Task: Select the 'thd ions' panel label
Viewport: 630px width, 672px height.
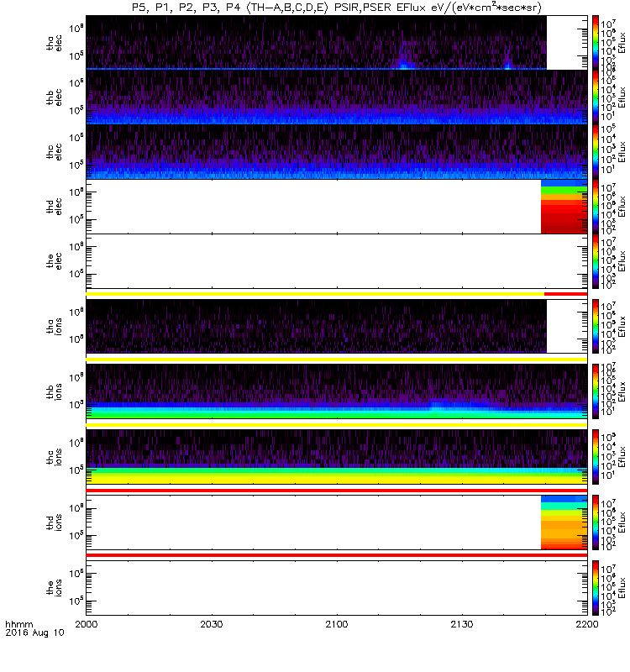Action: (x=54, y=522)
